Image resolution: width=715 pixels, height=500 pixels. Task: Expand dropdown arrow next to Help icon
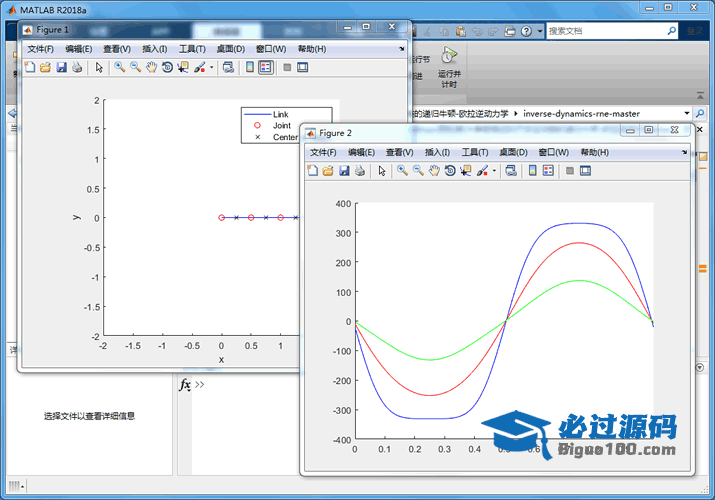coord(540,31)
